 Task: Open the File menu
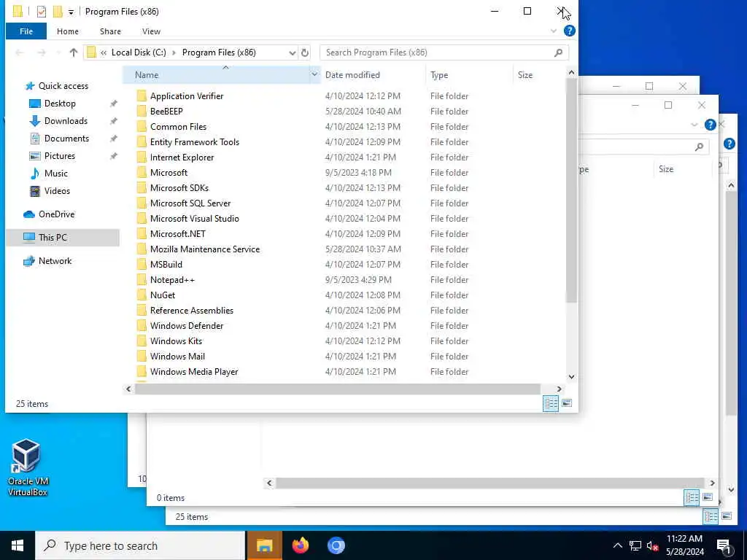[x=26, y=31]
